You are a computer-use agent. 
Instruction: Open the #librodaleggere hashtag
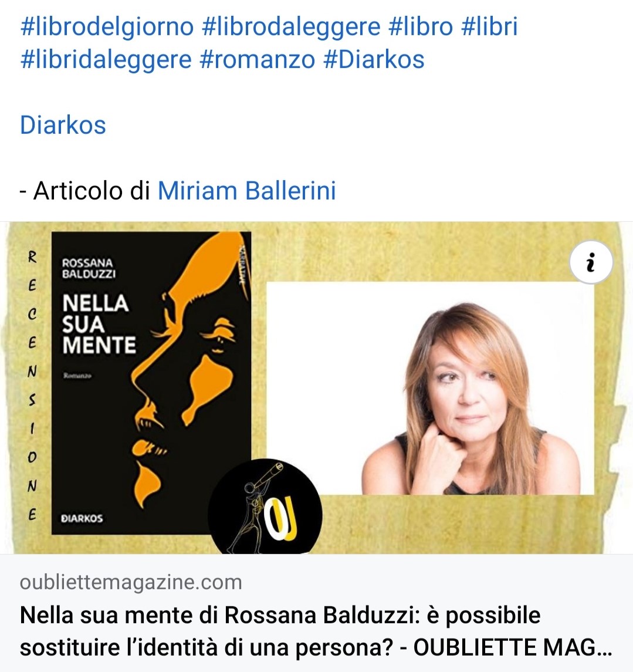[291, 26]
